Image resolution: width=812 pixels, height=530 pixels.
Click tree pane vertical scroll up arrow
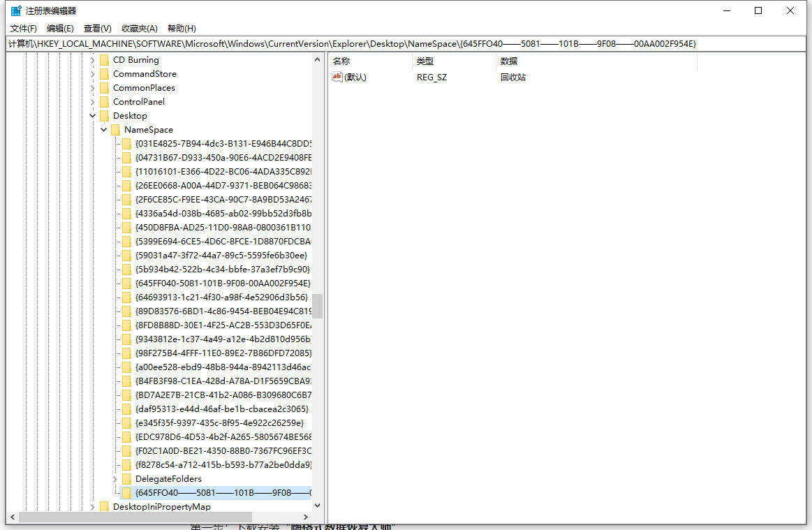coord(318,60)
